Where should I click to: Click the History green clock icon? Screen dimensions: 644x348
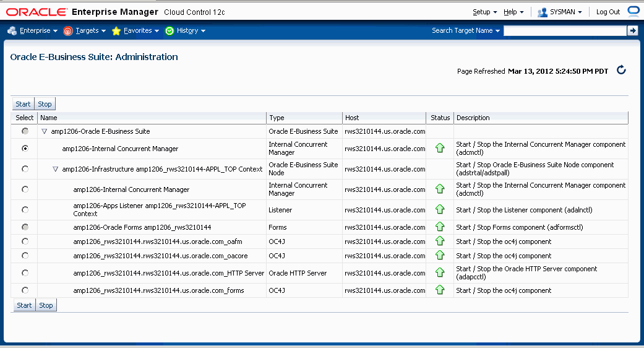click(170, 31)
